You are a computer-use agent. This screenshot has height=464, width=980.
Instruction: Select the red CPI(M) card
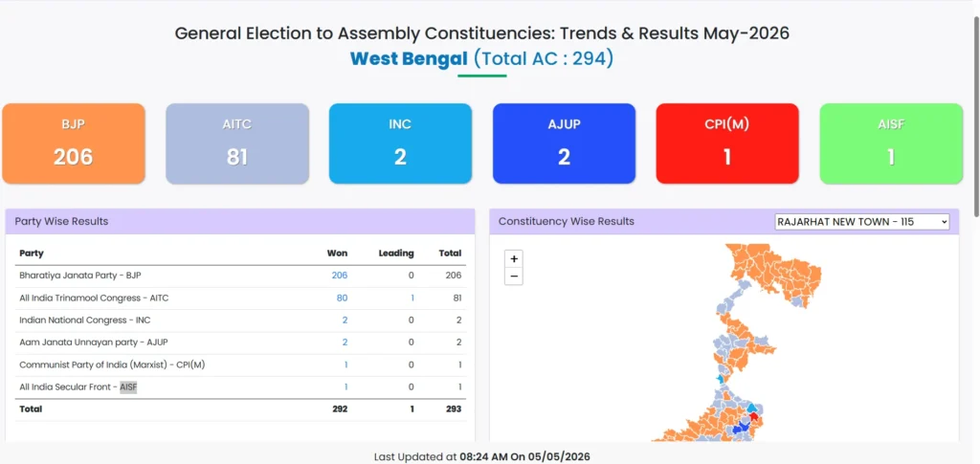[x=727, y=144]
